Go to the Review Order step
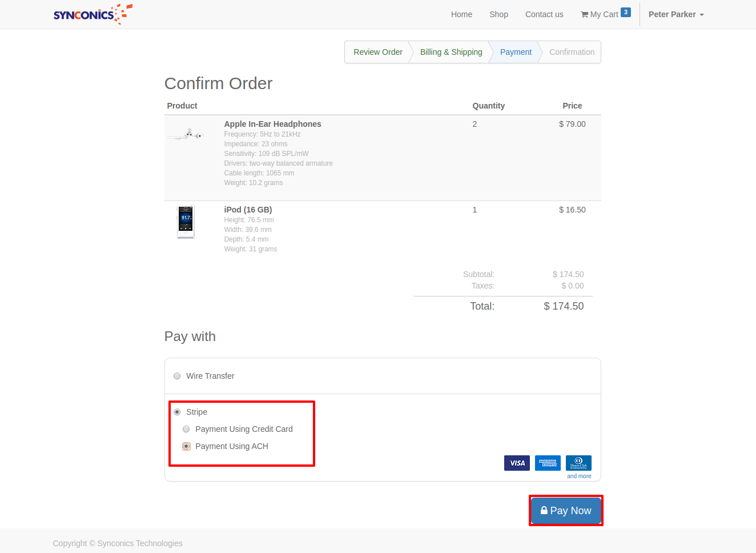Screen dimensions: 756x553 tap(377, 52)
